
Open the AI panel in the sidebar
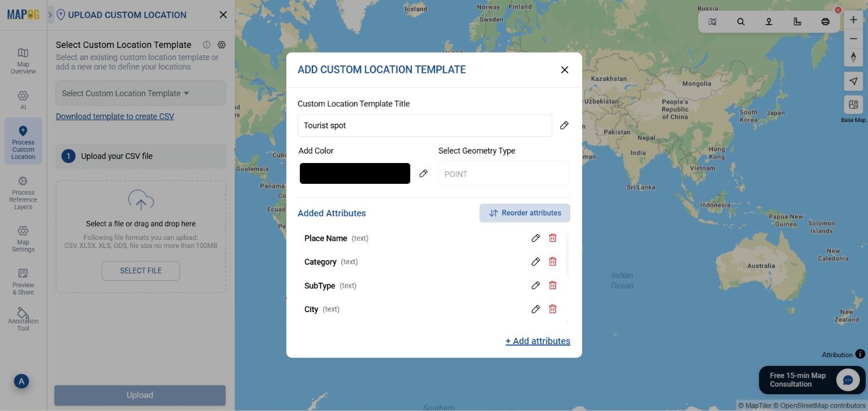(x=23, y=99)
